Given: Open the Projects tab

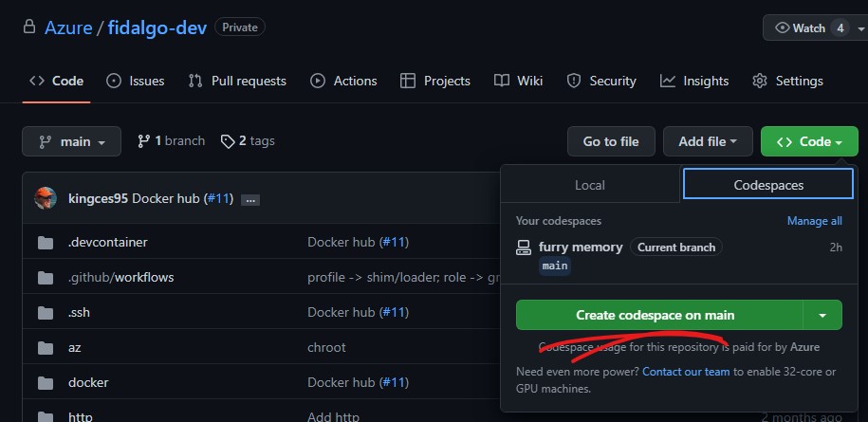Looking at the screenshot, I should click(435, 81).
